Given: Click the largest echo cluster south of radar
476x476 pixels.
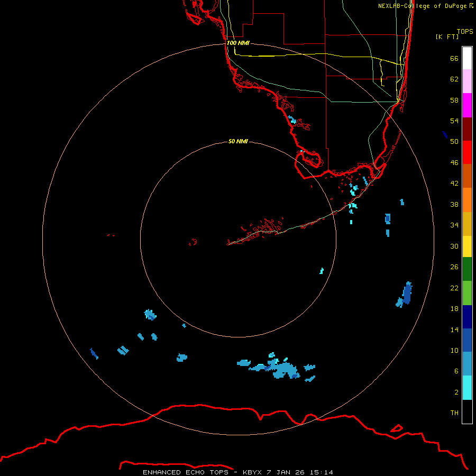Looking at the screenshot, I should coord(274,368).
